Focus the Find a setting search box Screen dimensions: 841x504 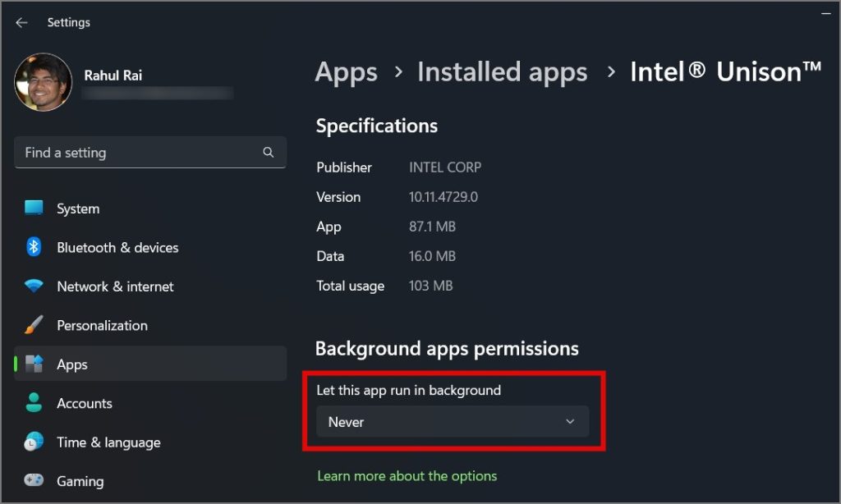[x=150, y=153]
